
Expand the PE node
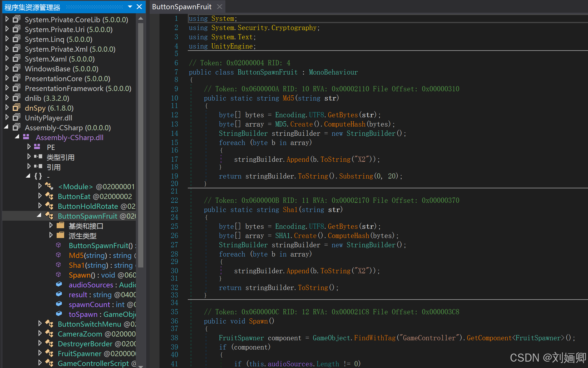point(29,147)
